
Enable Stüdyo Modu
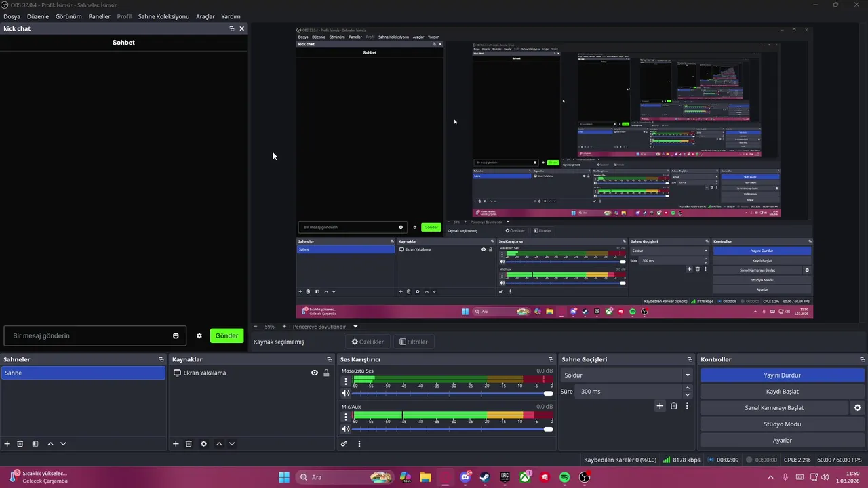(x=782, y=424)
